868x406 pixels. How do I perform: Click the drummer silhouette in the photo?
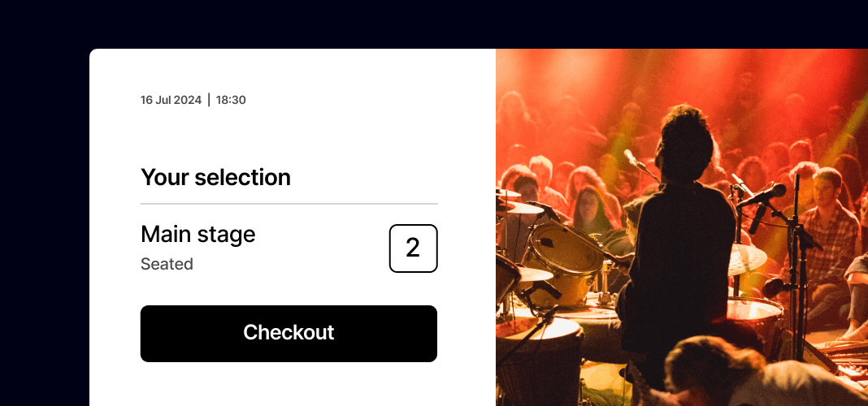point(678,238)
